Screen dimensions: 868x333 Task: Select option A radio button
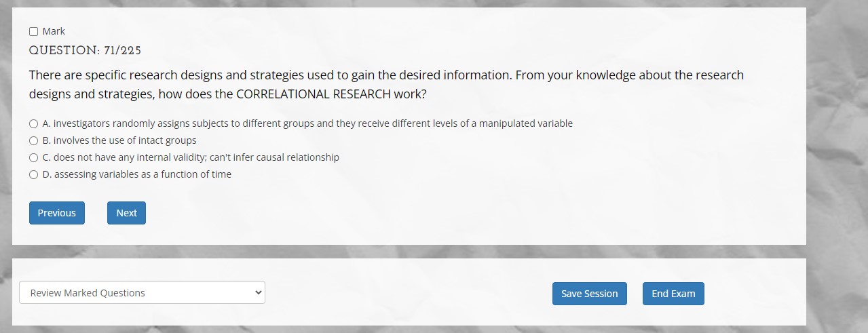[33, 123]
